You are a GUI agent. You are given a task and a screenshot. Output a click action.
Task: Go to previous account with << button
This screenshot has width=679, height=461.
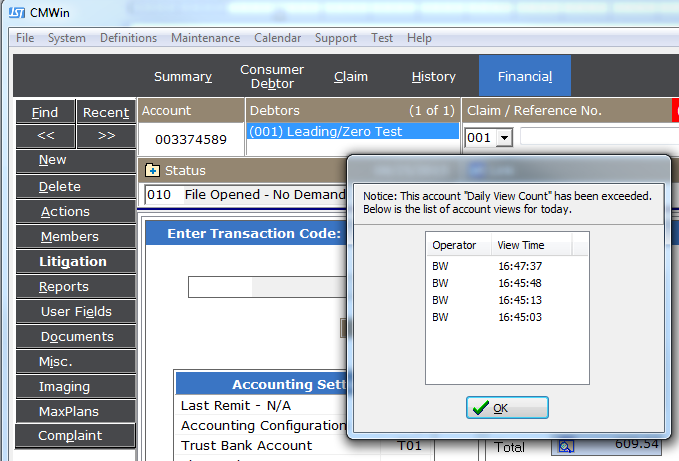coord(45,135)
